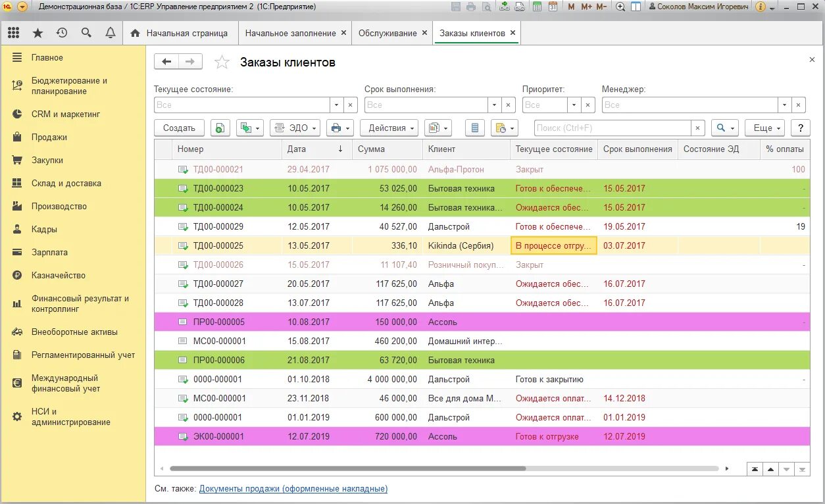The image size is (825, 504).
Task: Clear the Менеджер filter
Action: click(x=798, y=105)
